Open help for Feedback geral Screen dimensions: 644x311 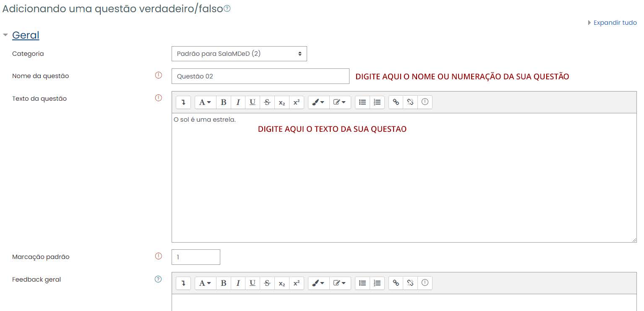click(x=158, y=279)
